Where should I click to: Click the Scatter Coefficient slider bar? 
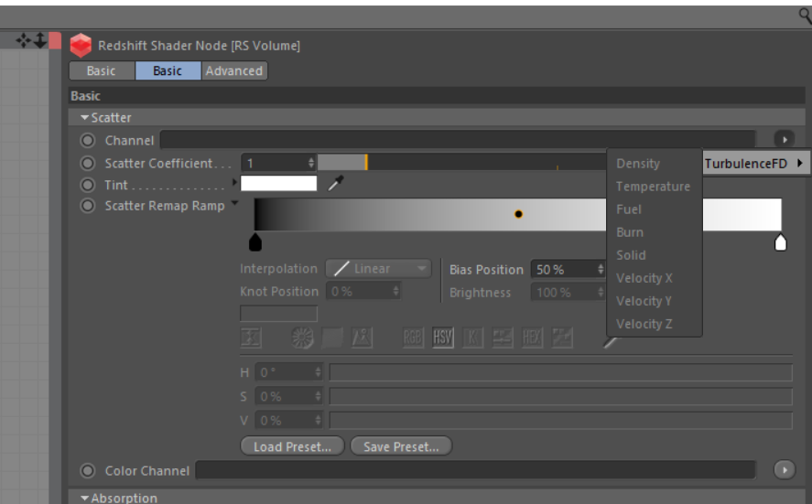tap(462, 163)
